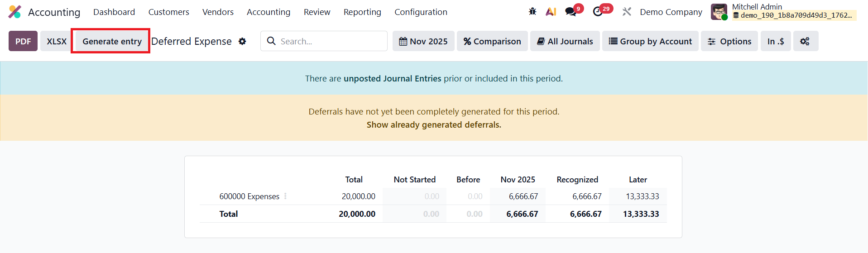Open conversations chat bubble icon

(x=571, y=12)
